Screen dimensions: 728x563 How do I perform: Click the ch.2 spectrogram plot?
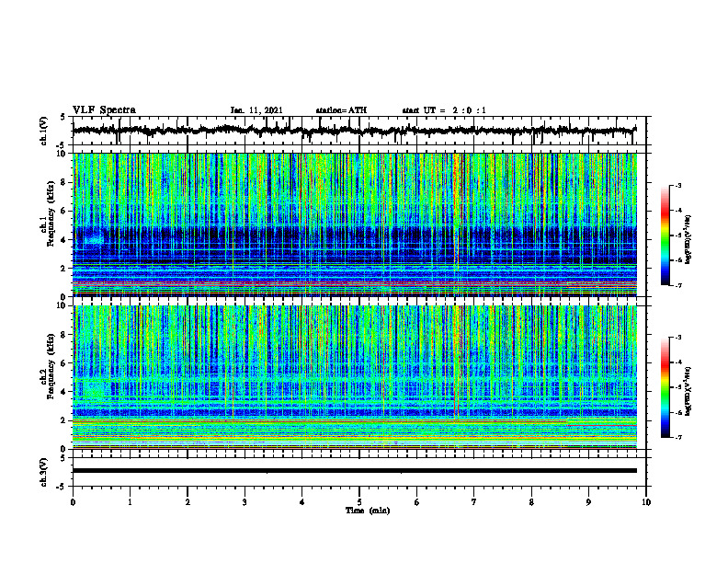355,377
